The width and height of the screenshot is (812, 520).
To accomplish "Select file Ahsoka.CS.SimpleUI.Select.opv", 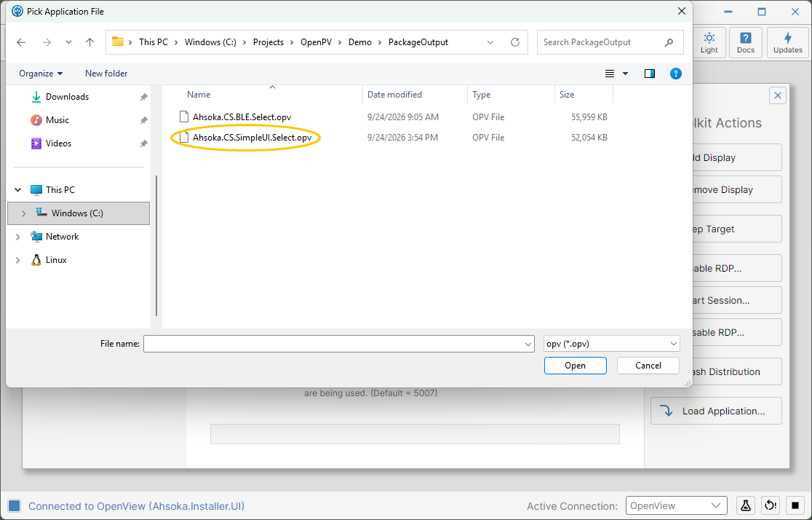I will coord(252,138).
